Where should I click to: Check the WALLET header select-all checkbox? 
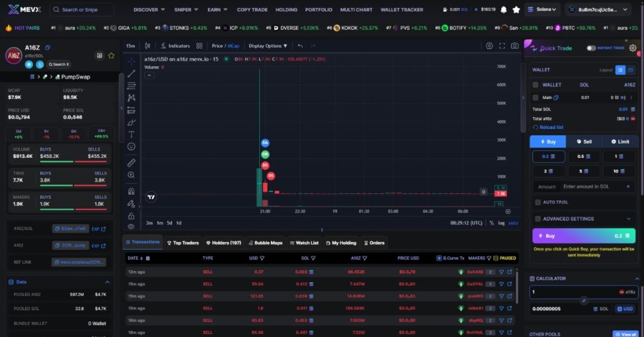536,85
